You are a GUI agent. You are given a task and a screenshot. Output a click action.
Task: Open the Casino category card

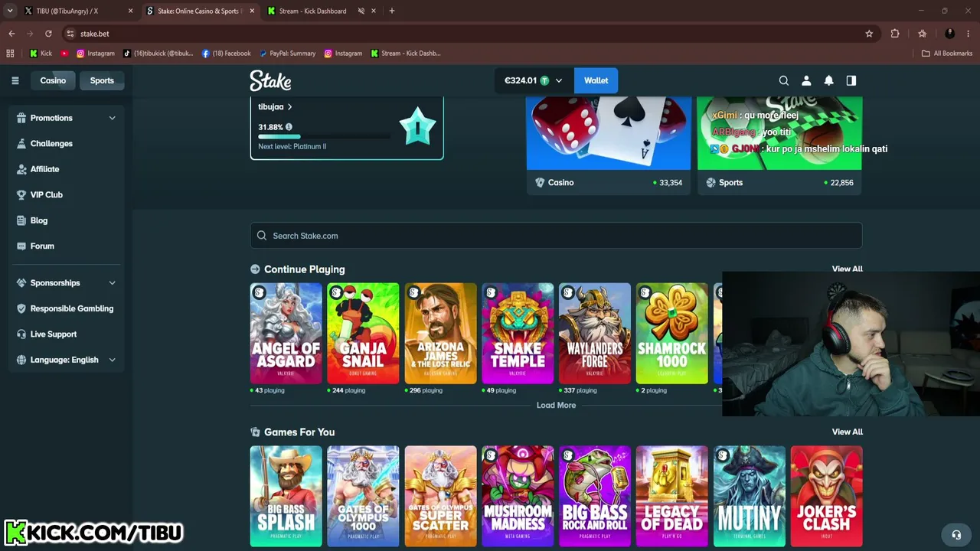click(x=609, y=145)
